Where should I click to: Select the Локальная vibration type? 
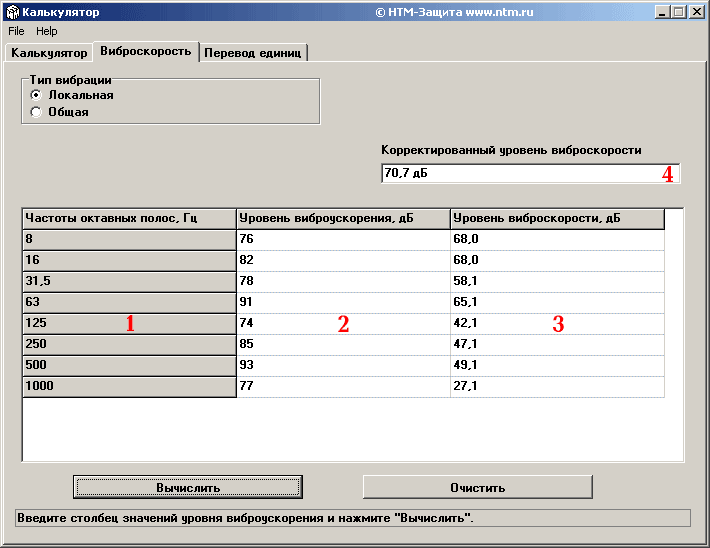[x=72, y=95]
